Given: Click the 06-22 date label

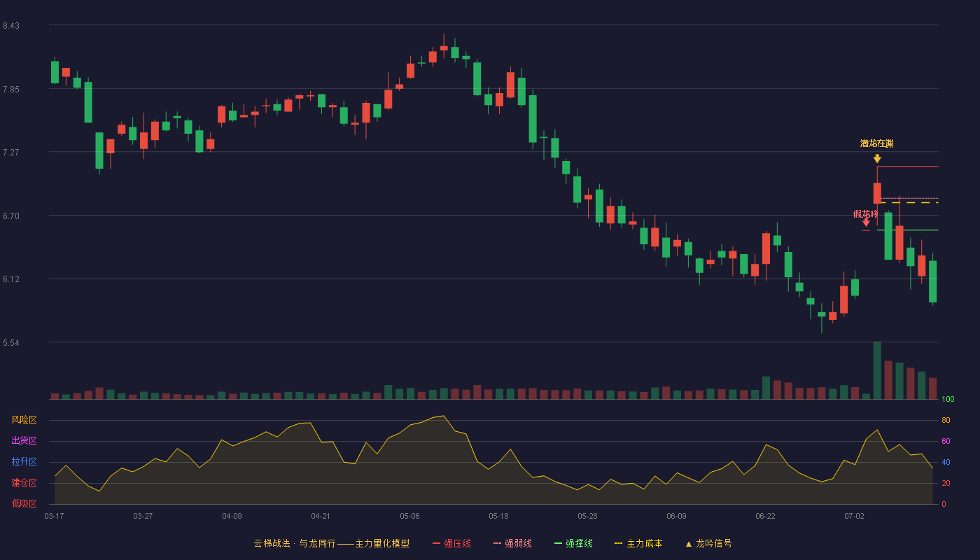Looking at the screenshot, I should (765, 516).
